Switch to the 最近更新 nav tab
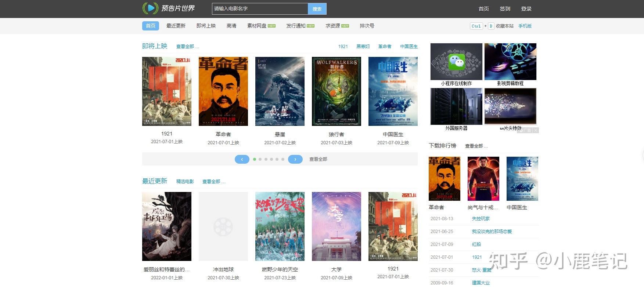This screenshot has height=287, width=644. pyautogui.click(x=176, y=26)
